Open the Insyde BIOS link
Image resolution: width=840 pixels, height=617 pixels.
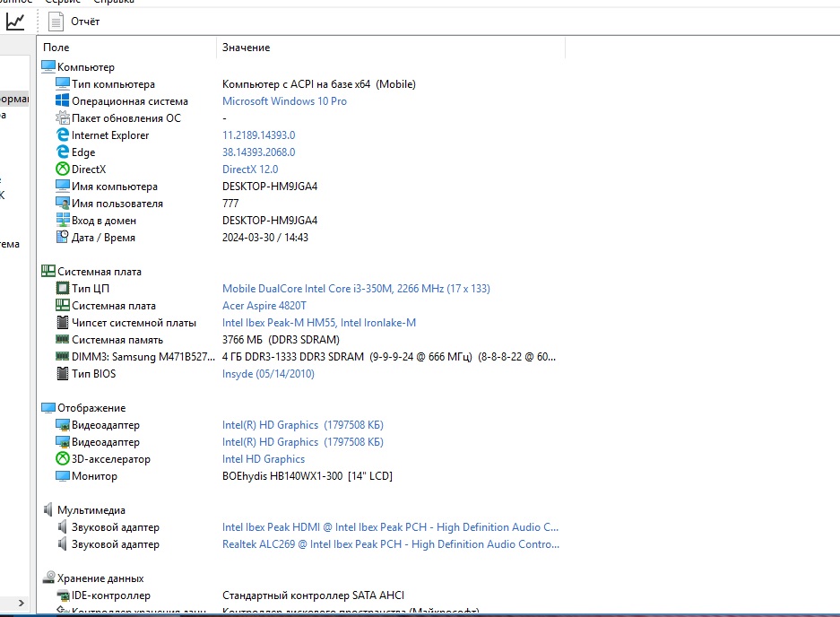click(x=268, y=374)
